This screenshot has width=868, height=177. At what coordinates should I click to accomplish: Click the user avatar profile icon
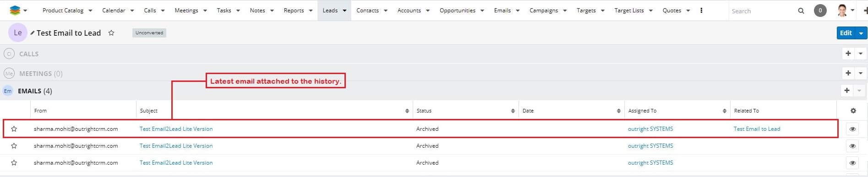(842, 10)
